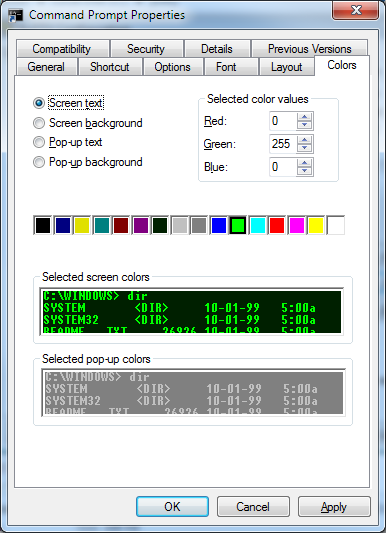Open the Security tab
Viewport: 386px width, 533px height.
tap(146, 49)
